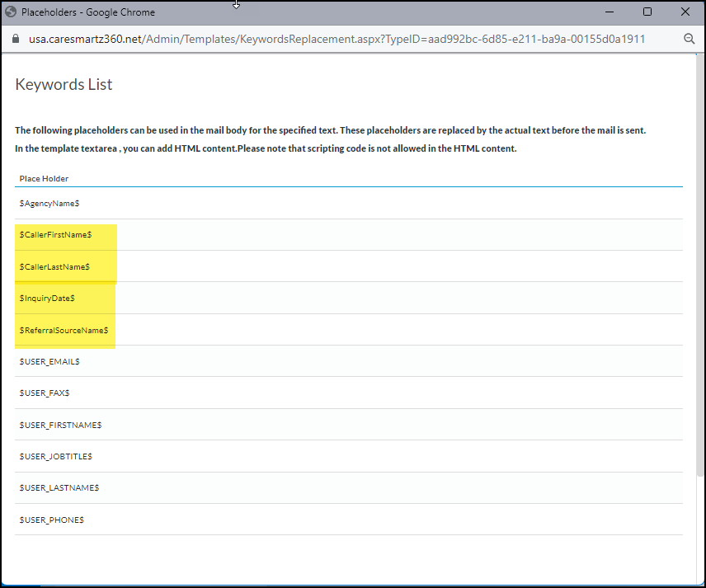Select the $USER_EMAIL$ placeholder row
Viewport: 706px width, 588px height.
49,361
